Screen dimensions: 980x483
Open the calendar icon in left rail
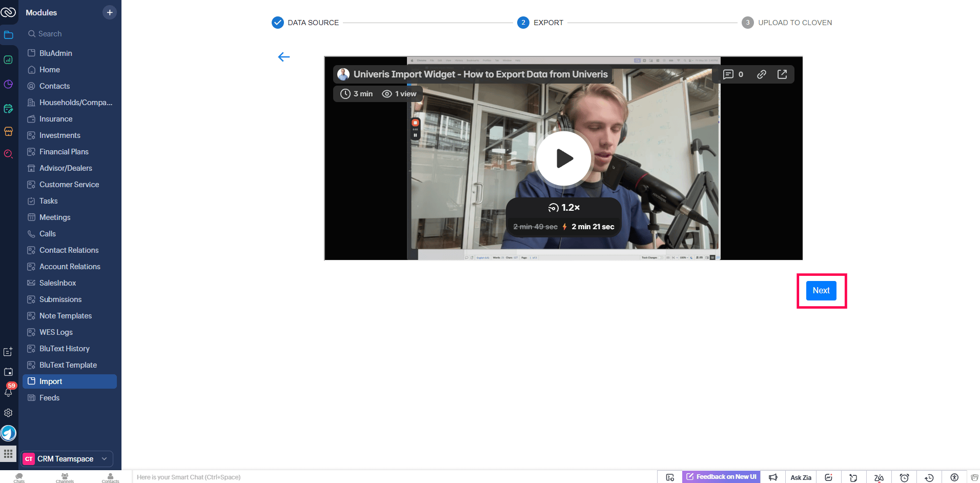tap(8, 372)
